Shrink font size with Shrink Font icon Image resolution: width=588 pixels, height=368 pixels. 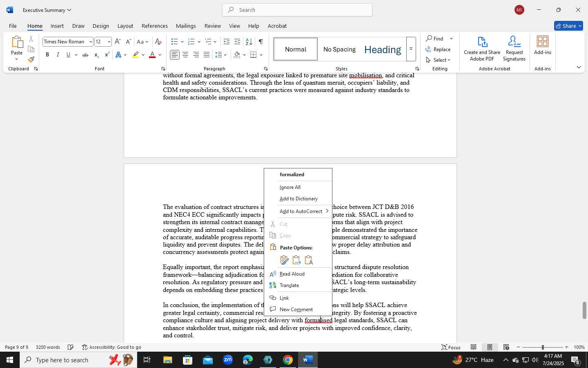click(128, 42)
